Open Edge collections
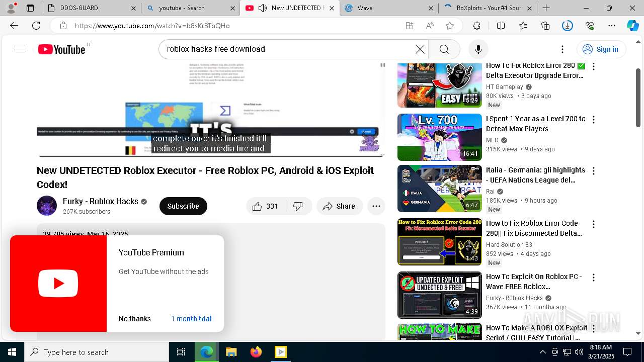644x362 pixels. 545,26
